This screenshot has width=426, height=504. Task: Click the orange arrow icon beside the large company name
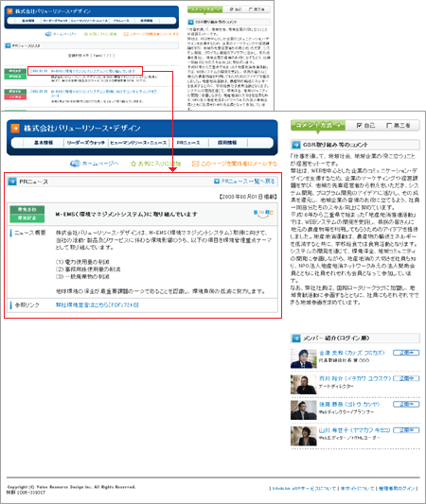click(15, 129)
